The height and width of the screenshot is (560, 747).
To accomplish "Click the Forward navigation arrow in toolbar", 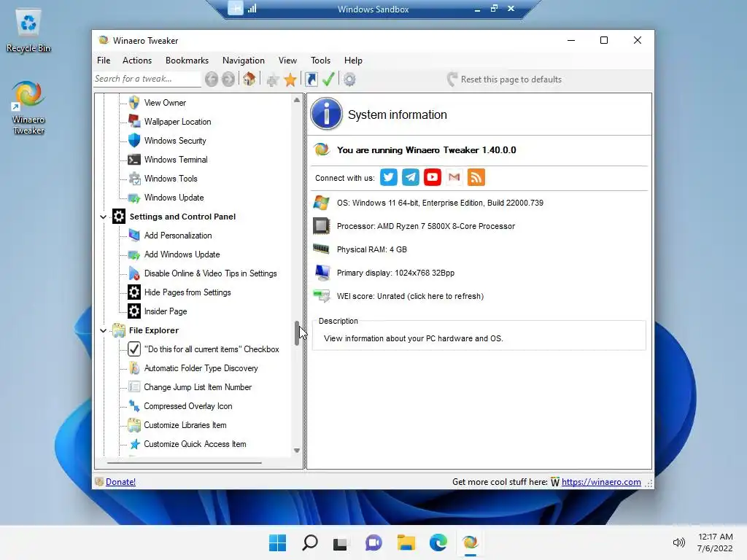I will tap(228, 79).
